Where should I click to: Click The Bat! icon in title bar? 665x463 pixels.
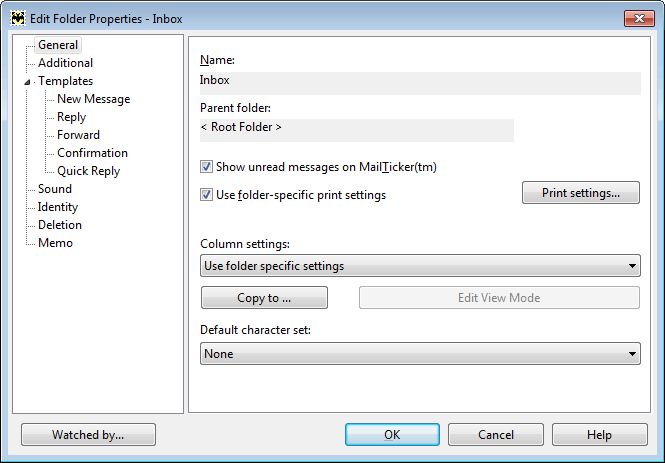tap(18, 19)
